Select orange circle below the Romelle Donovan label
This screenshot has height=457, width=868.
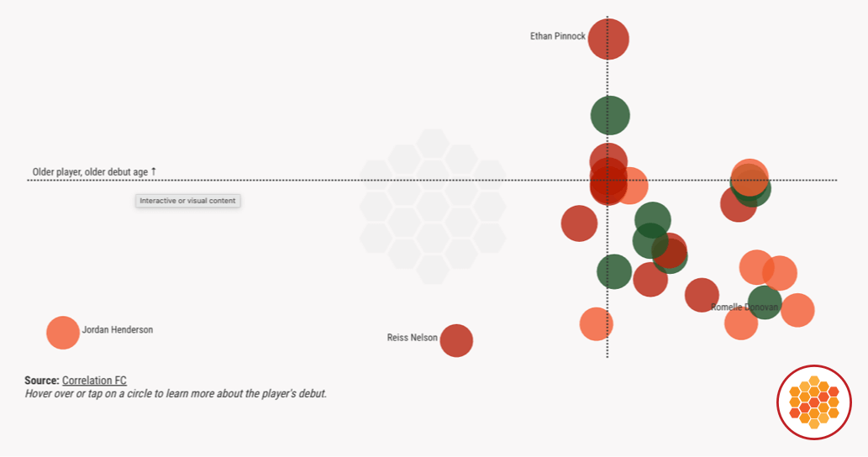[x=739, y=324]
